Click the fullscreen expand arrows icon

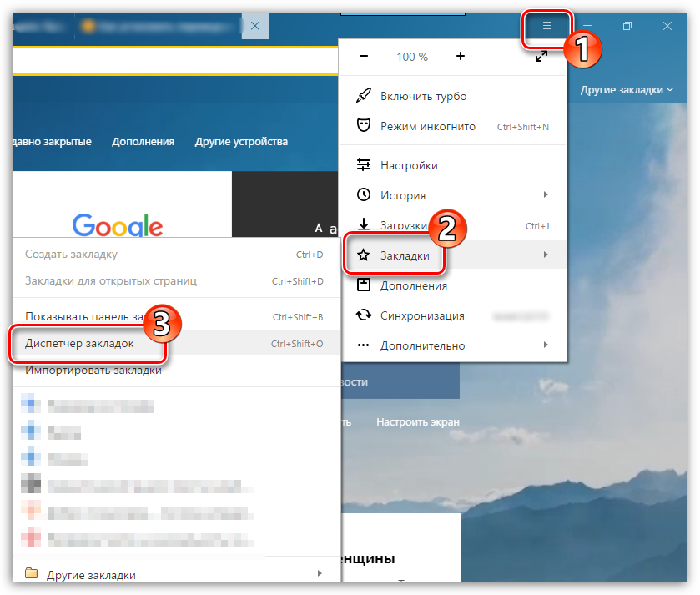pyautogui.click(x=541, y=56)
